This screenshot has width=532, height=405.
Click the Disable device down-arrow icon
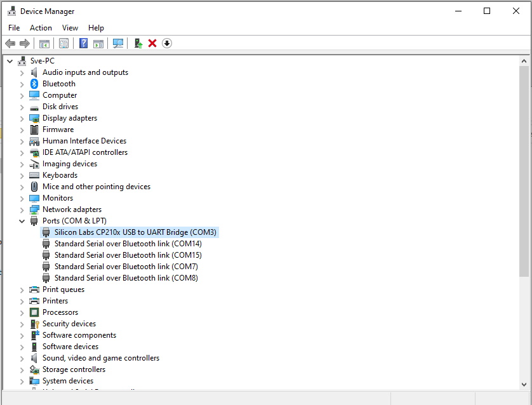pyautogui.click(x=167, y=43)
